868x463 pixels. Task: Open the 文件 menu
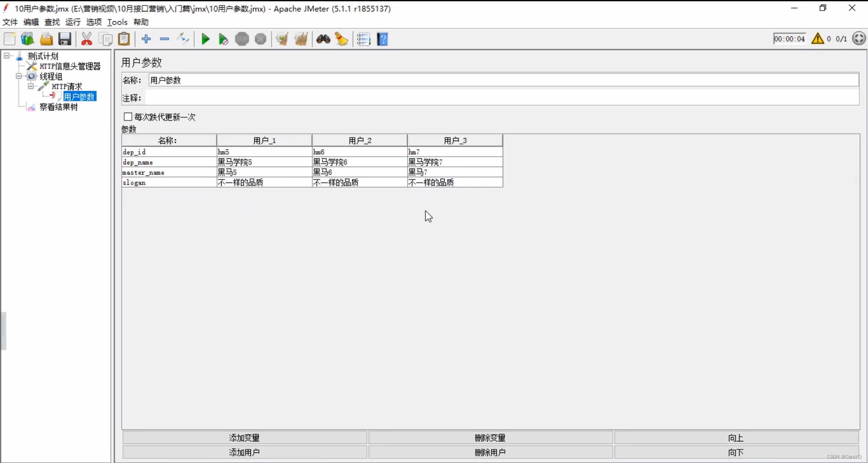(x=10, y=22)
